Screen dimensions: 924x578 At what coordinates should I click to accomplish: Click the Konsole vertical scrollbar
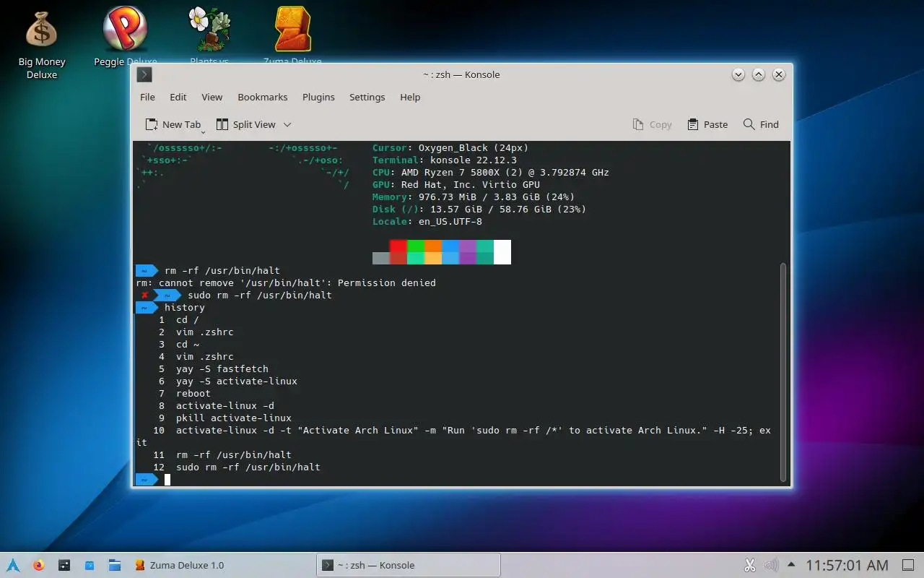(783, 372)
